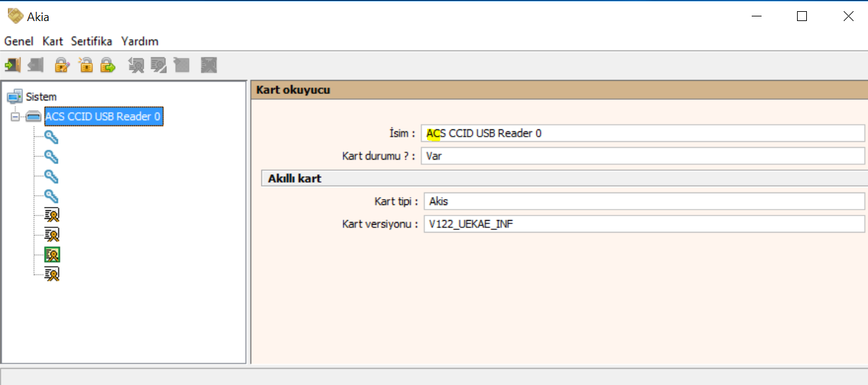Viewport: 868px width, 385px height.
Task: Open the Sertifika menu
Action: pos(91,41)
